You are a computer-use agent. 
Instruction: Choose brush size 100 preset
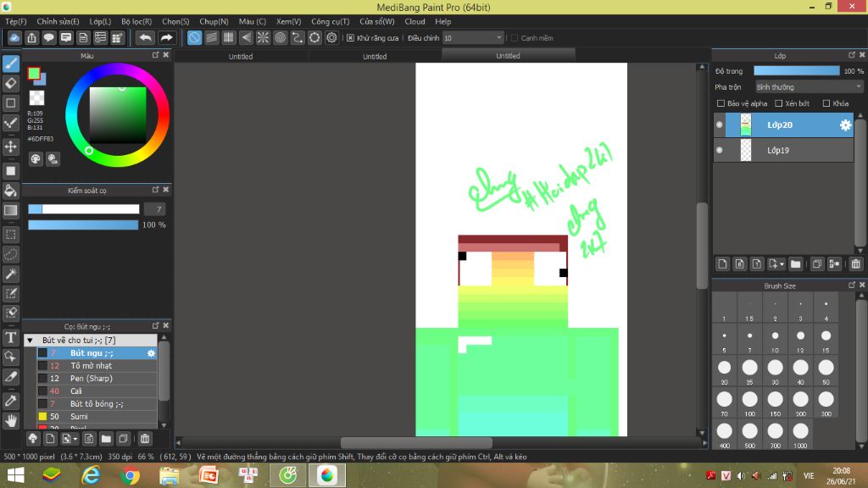[749, 402]
